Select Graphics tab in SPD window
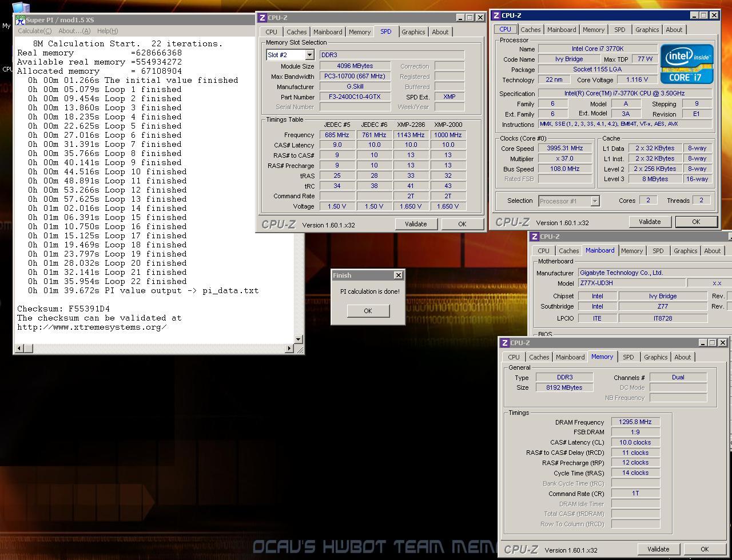732x560 pixels. pos(413,32)
